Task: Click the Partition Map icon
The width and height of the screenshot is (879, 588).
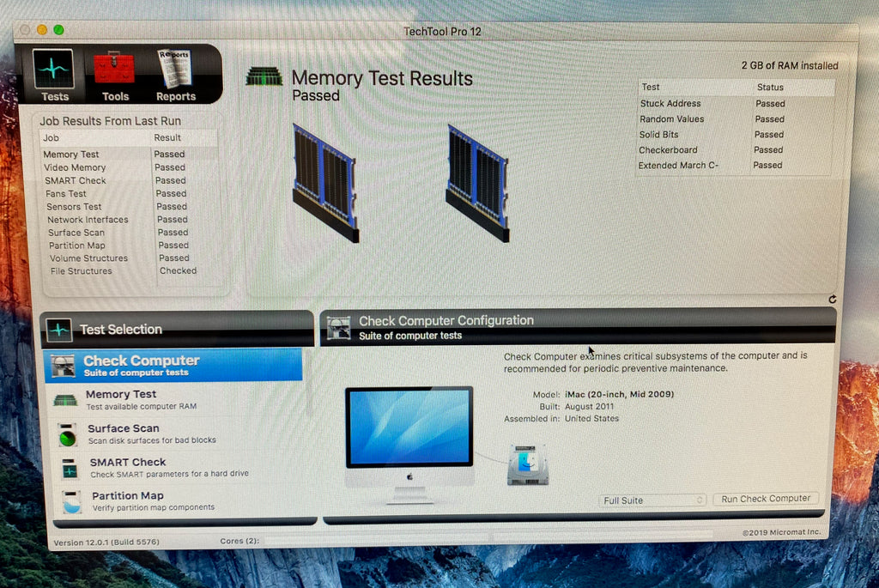Action: (x=72, y=501)
